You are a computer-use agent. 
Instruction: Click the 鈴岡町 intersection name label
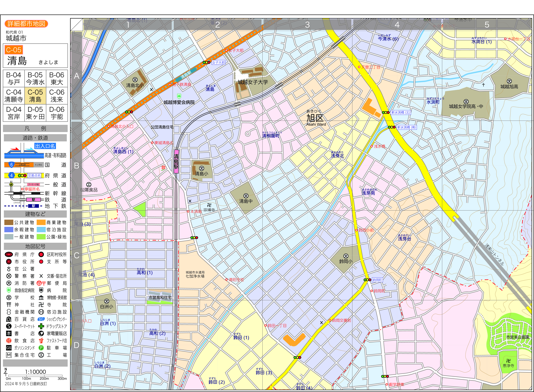pos(377,280)
